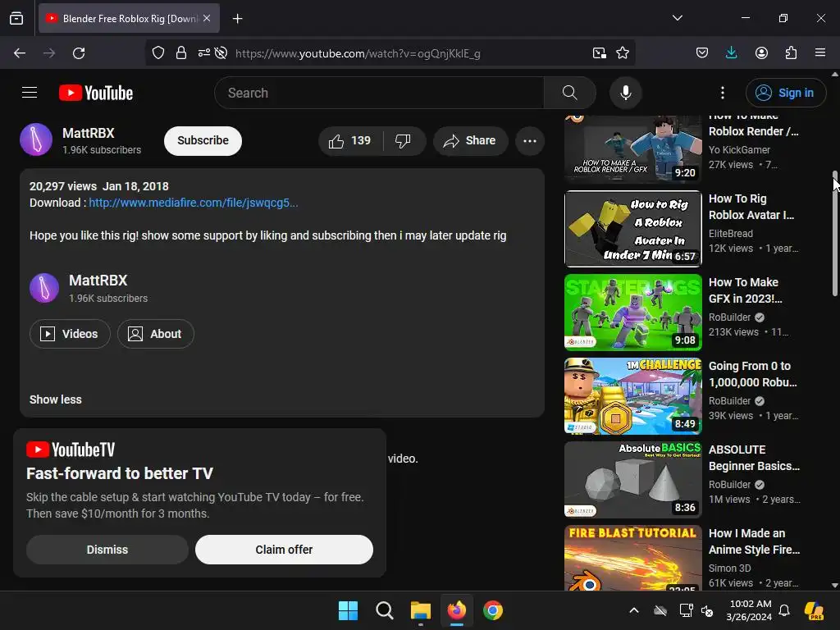Open 'How I Made an Anime Style Fire' title

[754, 541]
